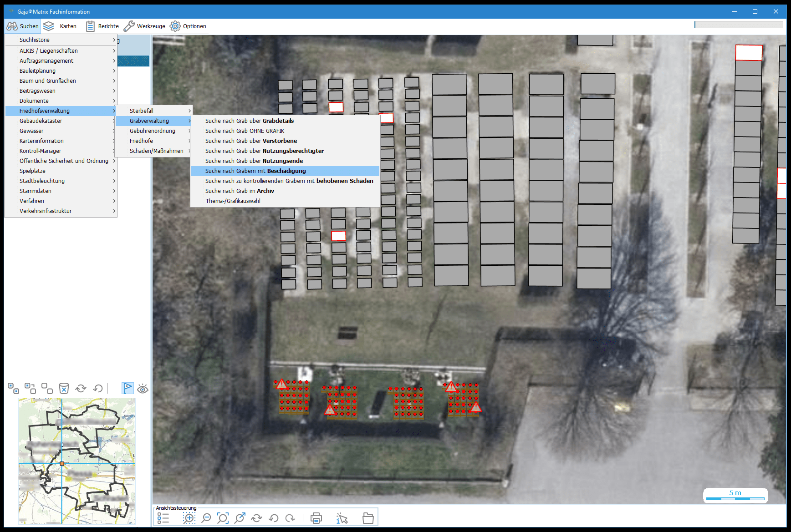This screenshot has height=532, width=791.
Task: Print the current map view
Action: [316, 518]
